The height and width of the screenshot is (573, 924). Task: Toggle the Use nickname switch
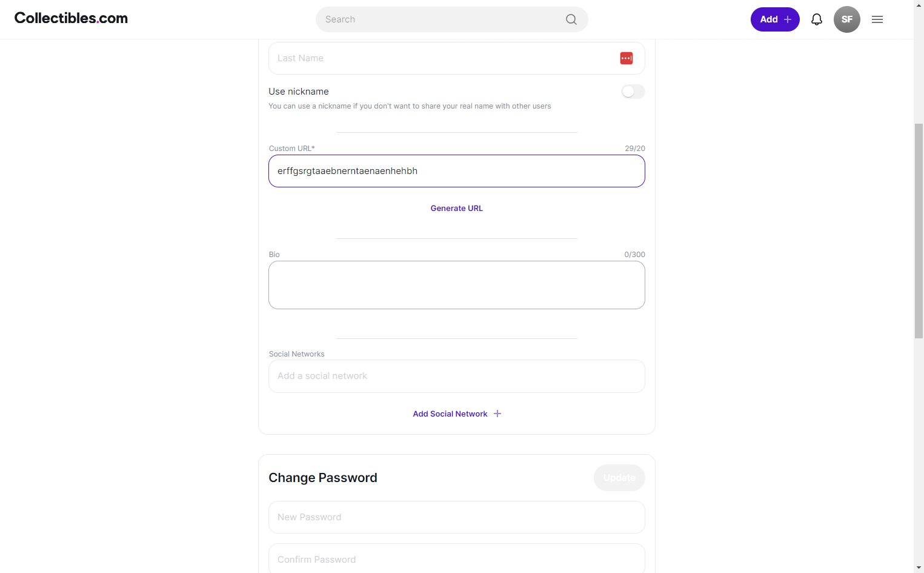[x=633, y=92]
